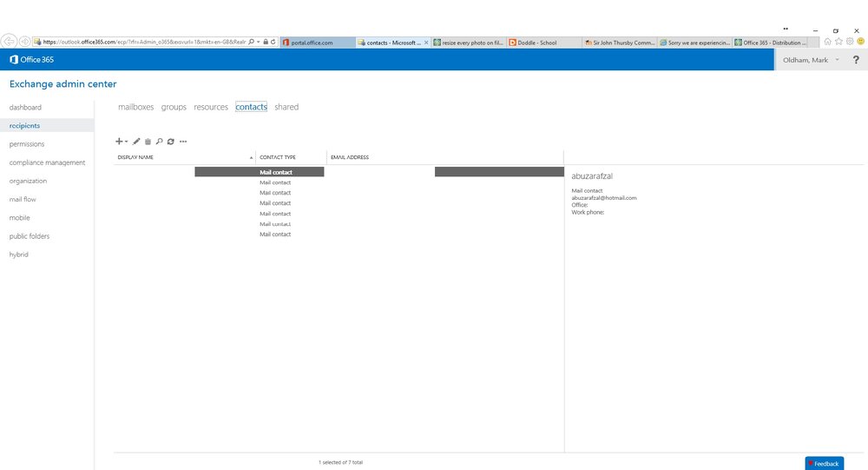Open the Oldham, Mark account dropdown
The height and width of the screenshot is (470, 868).
coord(811,60)
